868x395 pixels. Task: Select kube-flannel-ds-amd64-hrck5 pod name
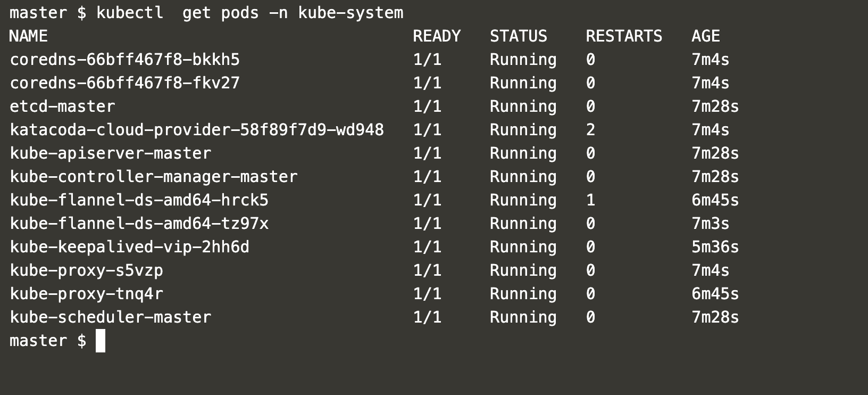pos(139,200)
